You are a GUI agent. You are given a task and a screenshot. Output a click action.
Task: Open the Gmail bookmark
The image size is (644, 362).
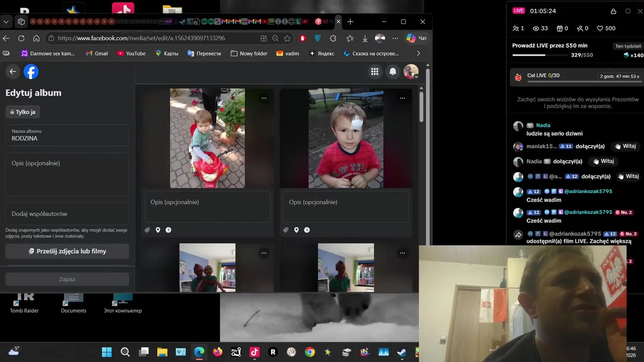(x=97, y=53)
